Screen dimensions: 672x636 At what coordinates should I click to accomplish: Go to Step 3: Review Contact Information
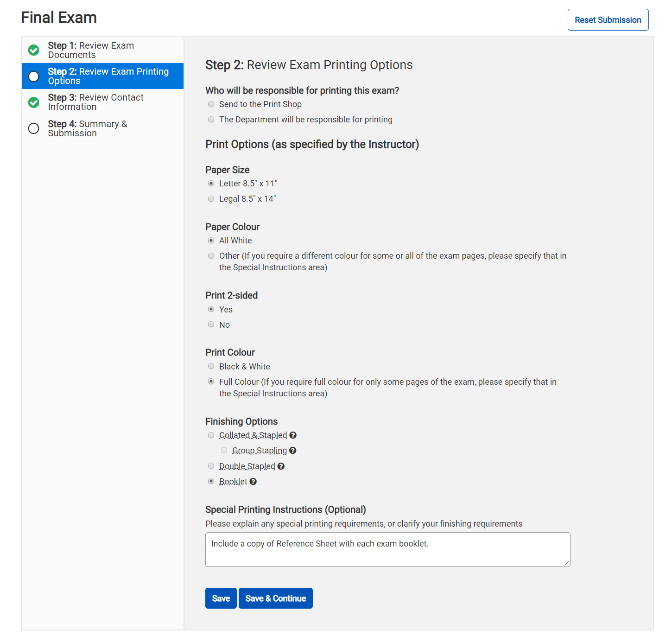tap(103, 102)
